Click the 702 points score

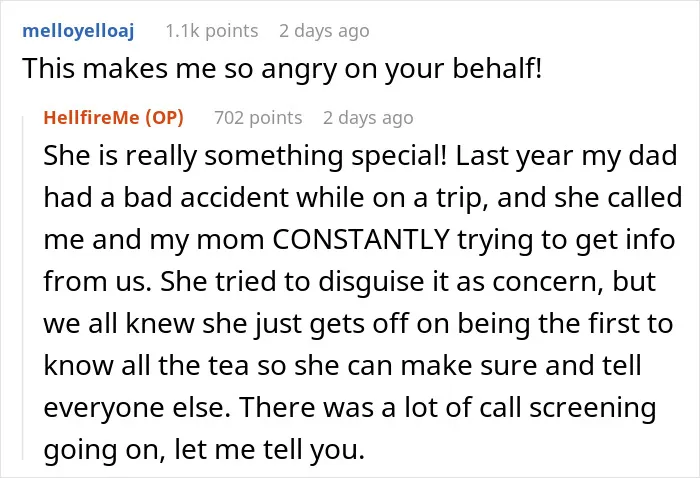[258, 118]
